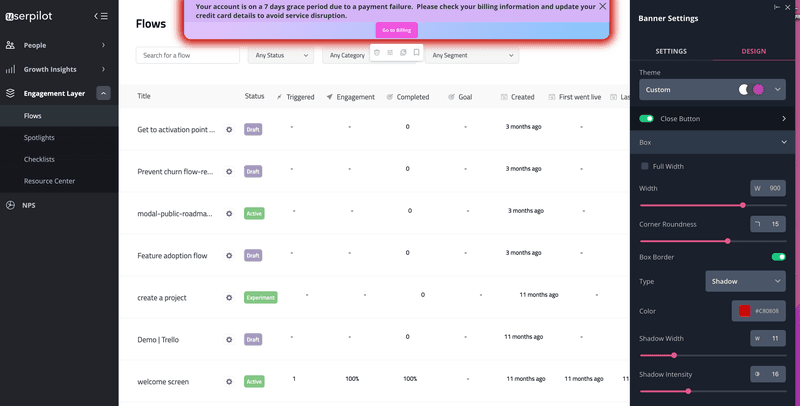800x406 pixels.
Task: Click the trash icon in the floating toolbar
Action: 377,53
